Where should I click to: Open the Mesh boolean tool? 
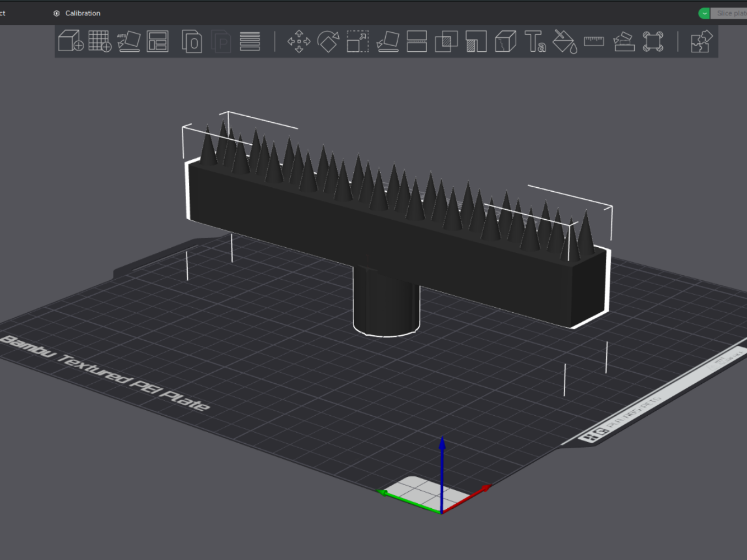click(446, 41)
